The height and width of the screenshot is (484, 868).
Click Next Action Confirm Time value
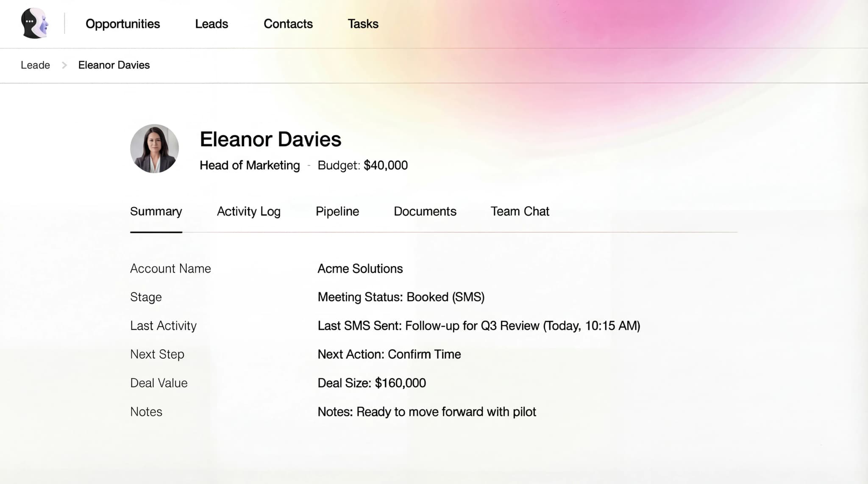click(x=389, y=354)
